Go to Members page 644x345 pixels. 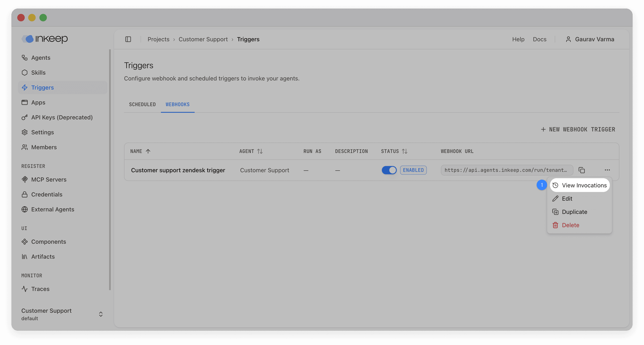click(63, 147)
